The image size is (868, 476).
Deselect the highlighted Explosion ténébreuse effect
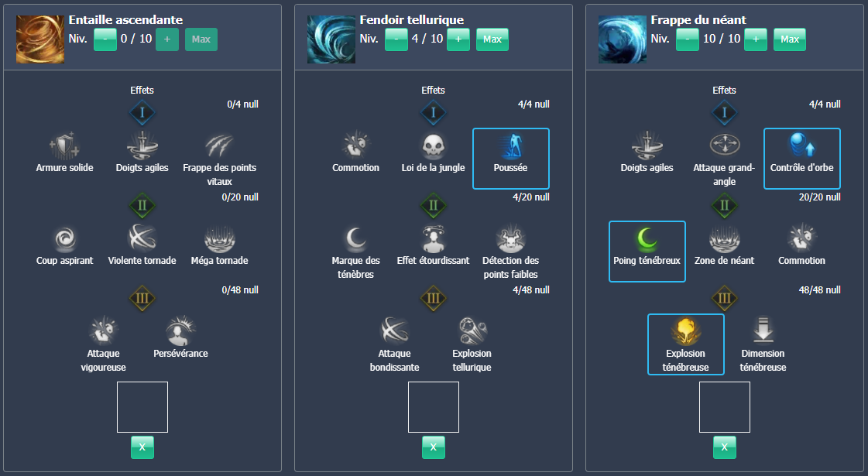tap(685, 344)
